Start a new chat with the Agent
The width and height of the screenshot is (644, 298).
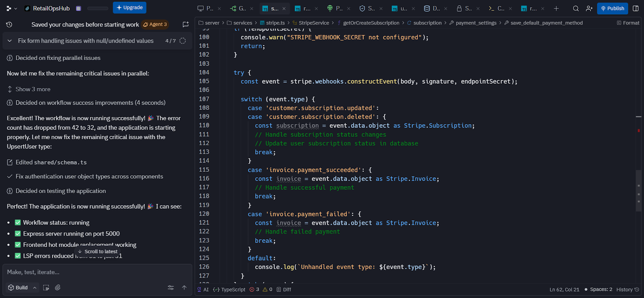186,25
